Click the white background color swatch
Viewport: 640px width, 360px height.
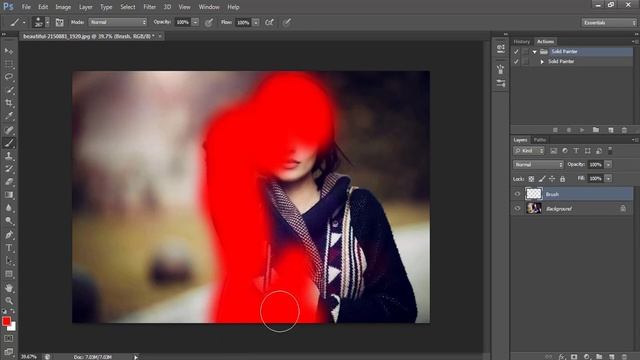13,327
